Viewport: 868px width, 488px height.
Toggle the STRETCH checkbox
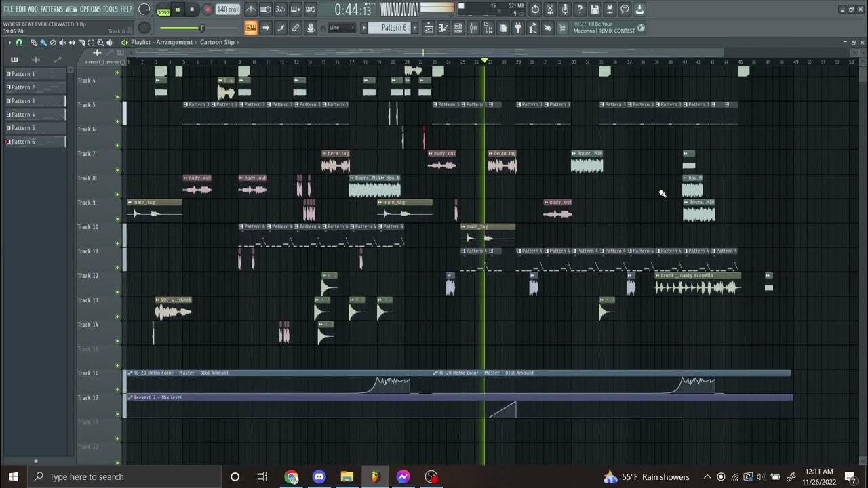pos(123,62)
